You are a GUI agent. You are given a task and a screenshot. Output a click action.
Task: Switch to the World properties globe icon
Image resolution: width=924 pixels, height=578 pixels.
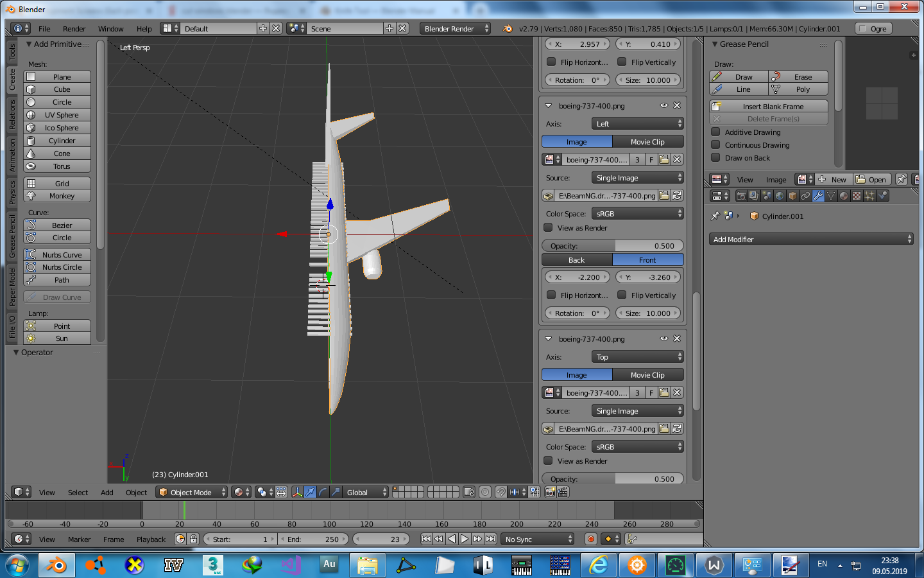tap(780, 196)
